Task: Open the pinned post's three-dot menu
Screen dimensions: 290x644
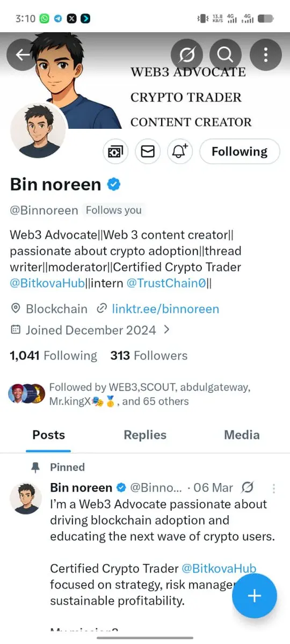Action: tap(274, 488)
